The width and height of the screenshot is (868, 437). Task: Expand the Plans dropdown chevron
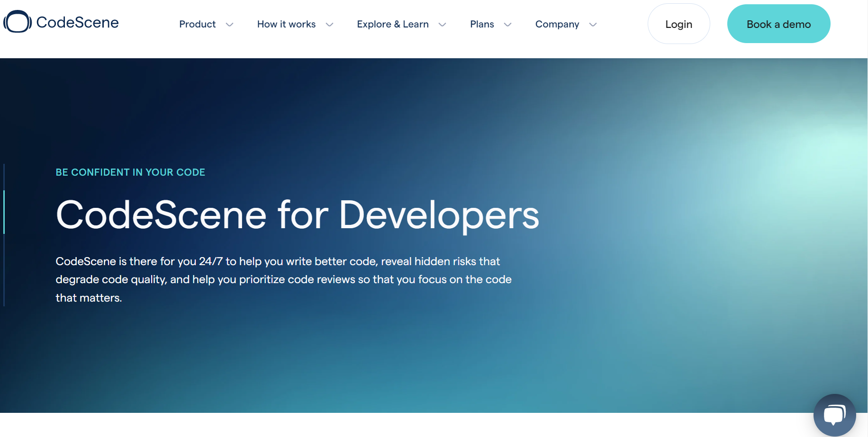tap(507, 24)
